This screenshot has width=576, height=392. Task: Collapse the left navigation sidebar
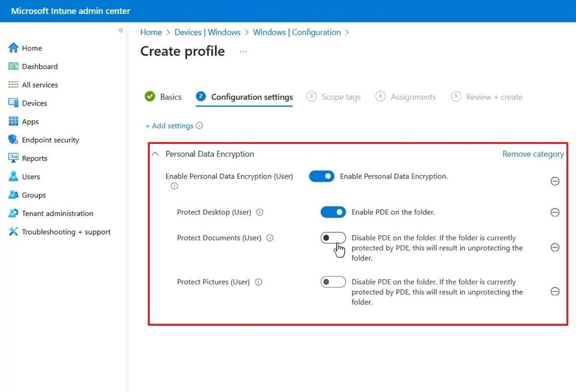pos(121,30)
